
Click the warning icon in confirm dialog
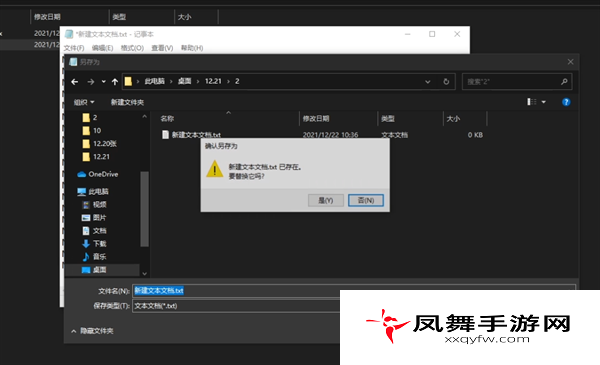pyautogui.click(x=215, y=169)
